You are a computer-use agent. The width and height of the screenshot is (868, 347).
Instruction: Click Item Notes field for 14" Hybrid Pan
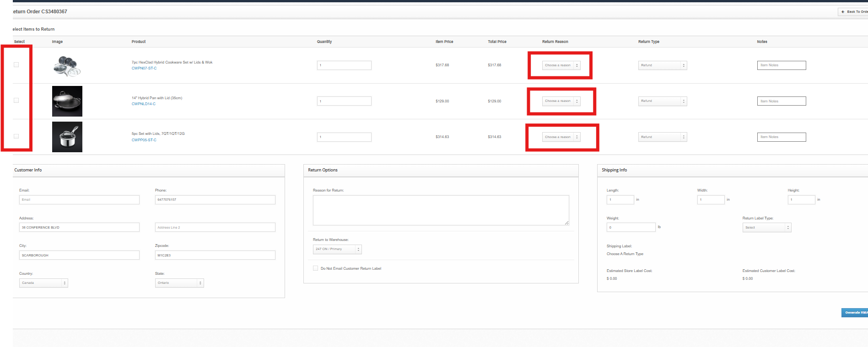(x=782, y=101)
